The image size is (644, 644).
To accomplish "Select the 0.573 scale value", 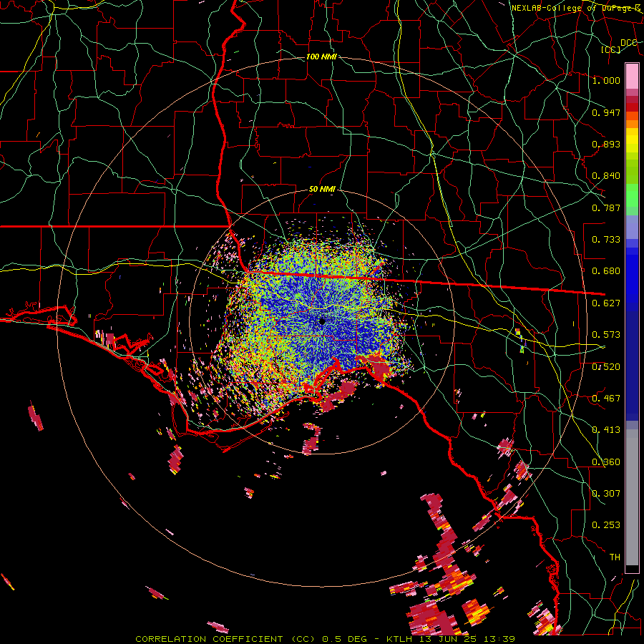I will click(606, 335).
